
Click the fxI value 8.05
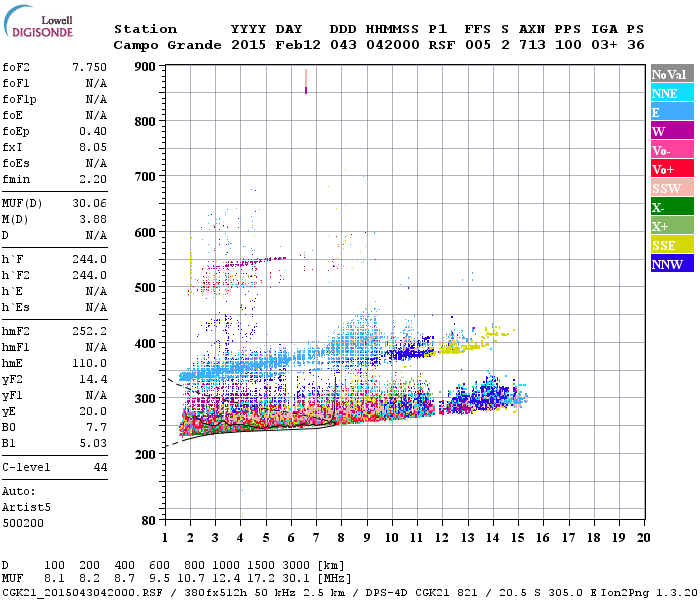point(93,147)
